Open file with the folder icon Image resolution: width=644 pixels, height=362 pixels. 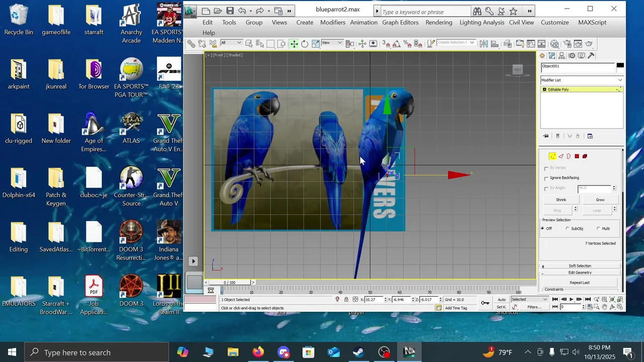pyautogui.click(x=218, y=11)
